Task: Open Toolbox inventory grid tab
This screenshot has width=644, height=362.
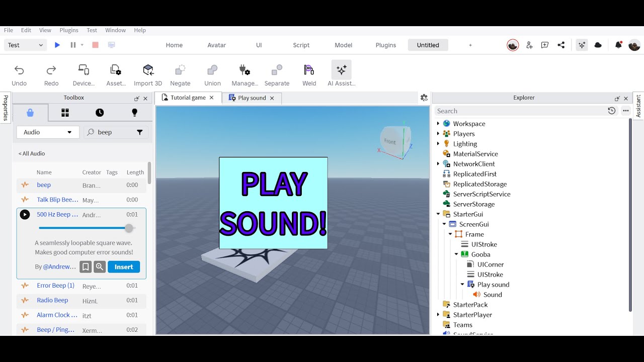Action: 65,113
